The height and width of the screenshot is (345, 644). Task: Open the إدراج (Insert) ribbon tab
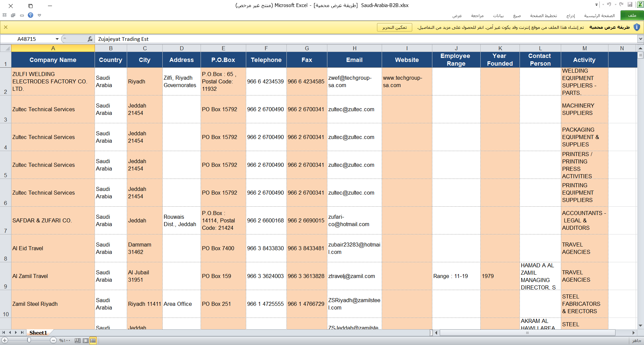tap(571, 16)
